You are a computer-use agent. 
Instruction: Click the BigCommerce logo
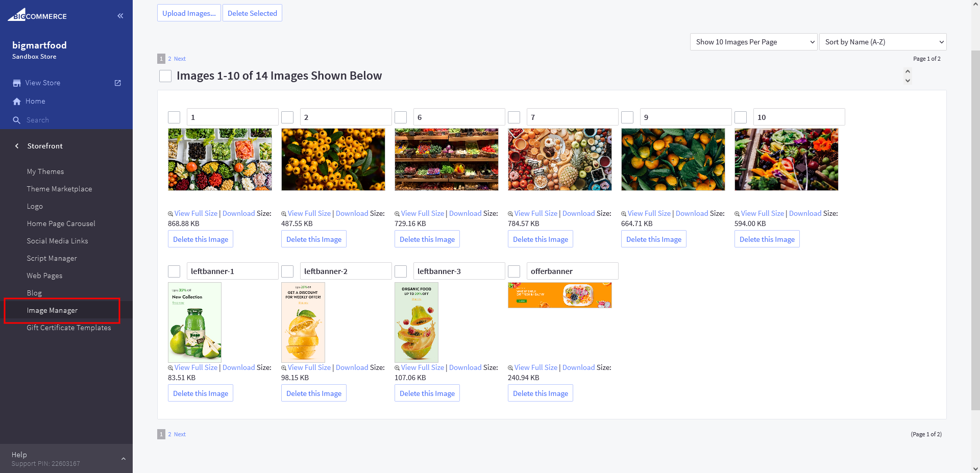pyautogui.click(x=37, y=15)
